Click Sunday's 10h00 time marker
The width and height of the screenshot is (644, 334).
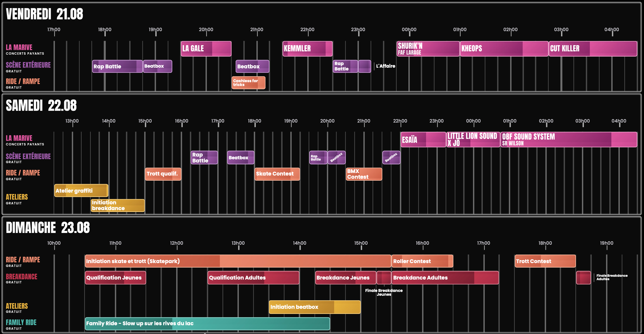pyautogui.click(x=54, y=243)
